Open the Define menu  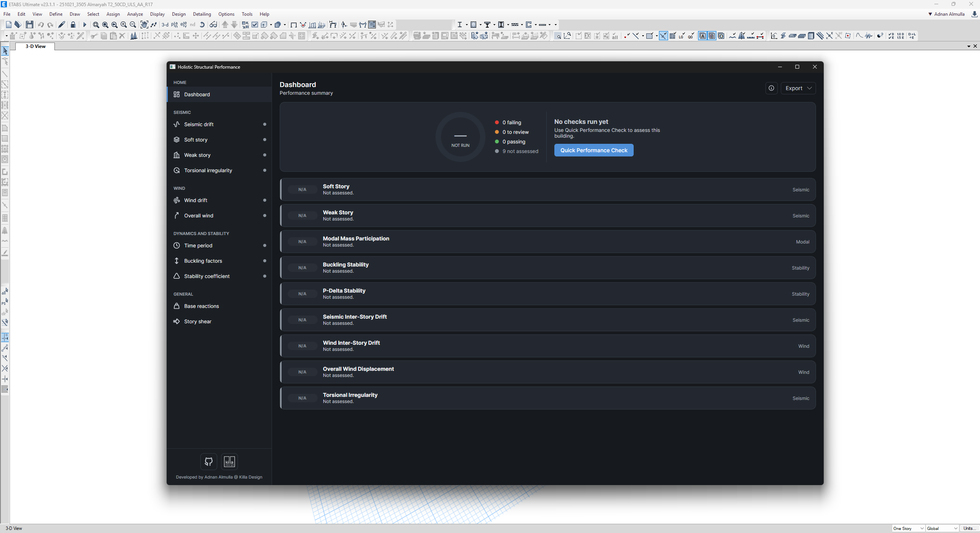coord(56,14)
